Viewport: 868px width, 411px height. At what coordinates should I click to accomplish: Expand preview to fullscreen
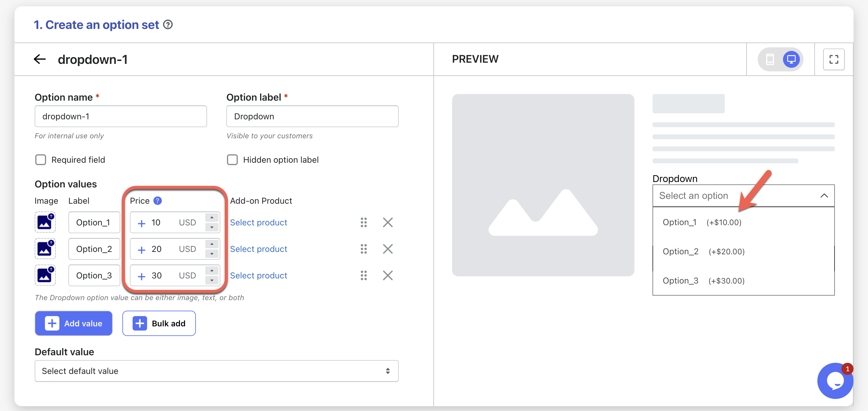[x=833, y=59]
